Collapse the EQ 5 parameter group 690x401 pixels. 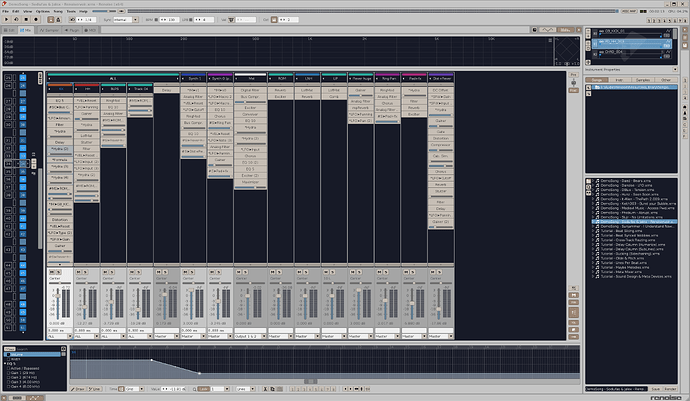(x=5, y=364)
